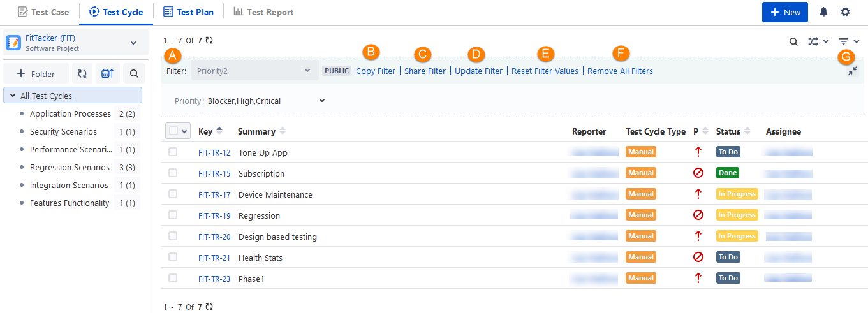Click the blocker icon for FIT-TR-15
The image size is (868, 313).
698,173
